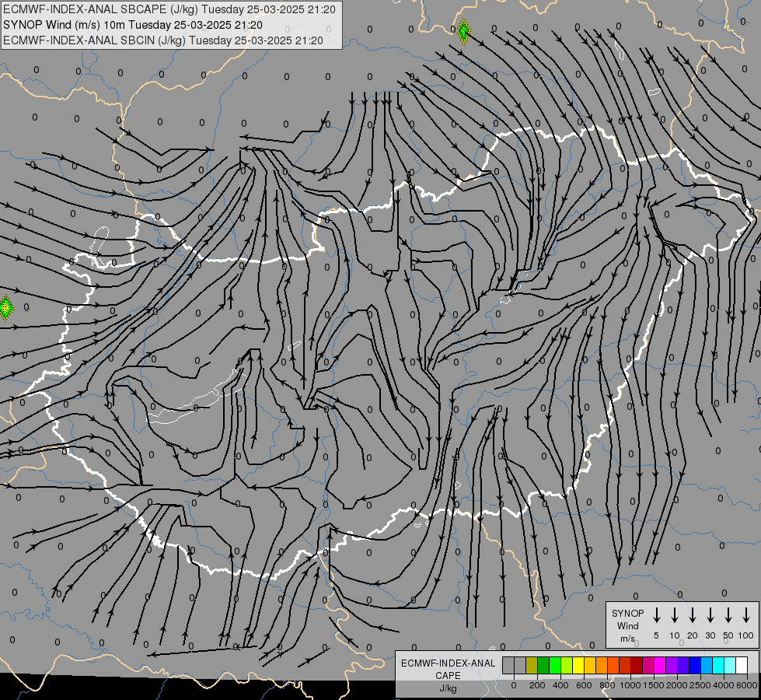Click the 6000 tick label on the CAPE scale
The height and width of the screenshot is (700, 761).
pos(747,685)
